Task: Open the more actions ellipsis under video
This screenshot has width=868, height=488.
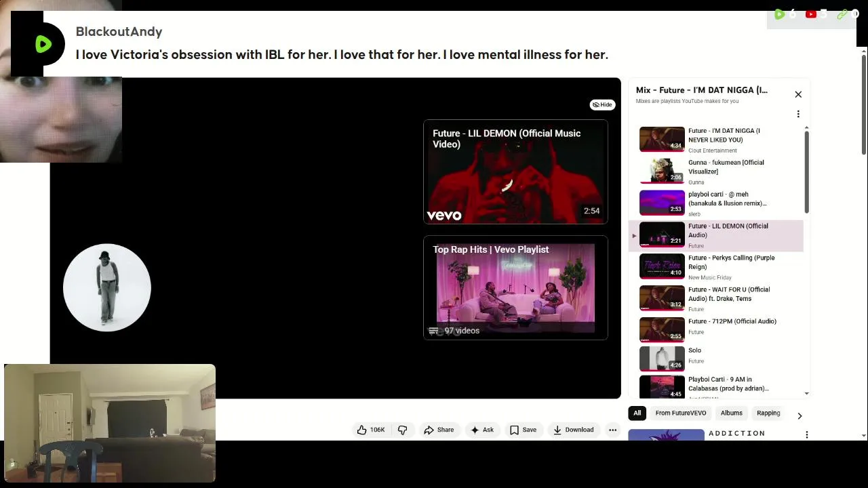Action: click(612, 430)
